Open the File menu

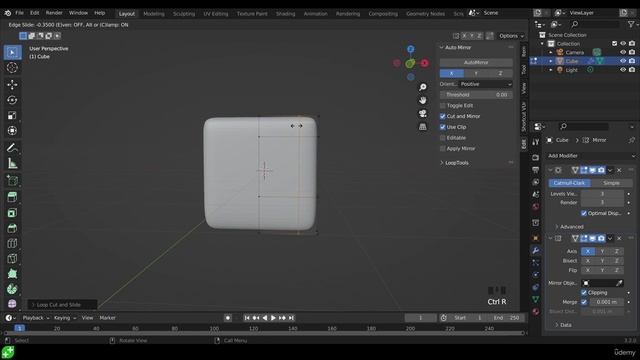point(19,13)
